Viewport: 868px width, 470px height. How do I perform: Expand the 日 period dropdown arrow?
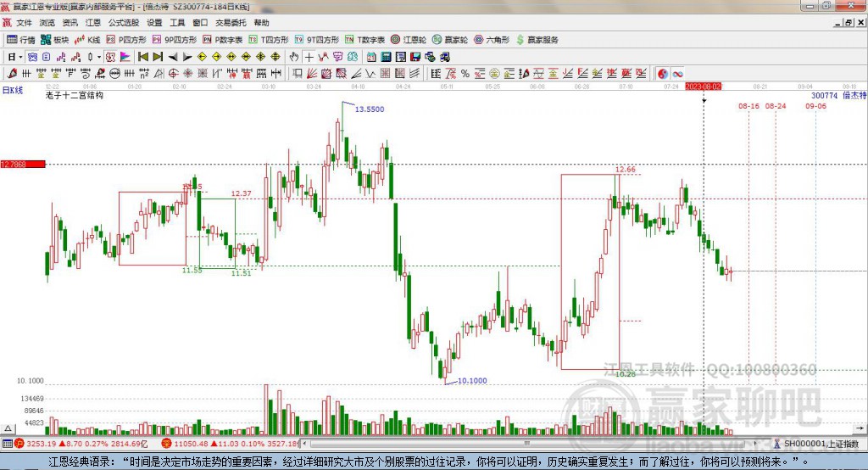click(x=20, y=57)
